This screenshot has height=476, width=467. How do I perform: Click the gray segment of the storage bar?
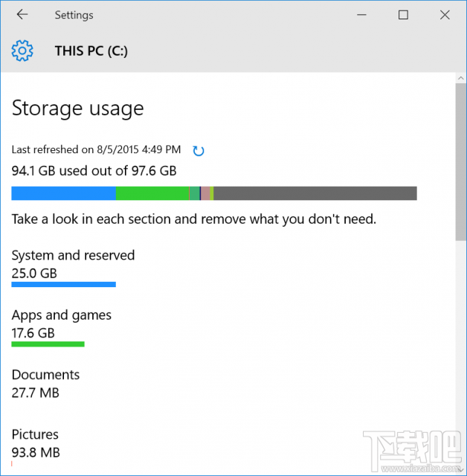click(315, 193)
